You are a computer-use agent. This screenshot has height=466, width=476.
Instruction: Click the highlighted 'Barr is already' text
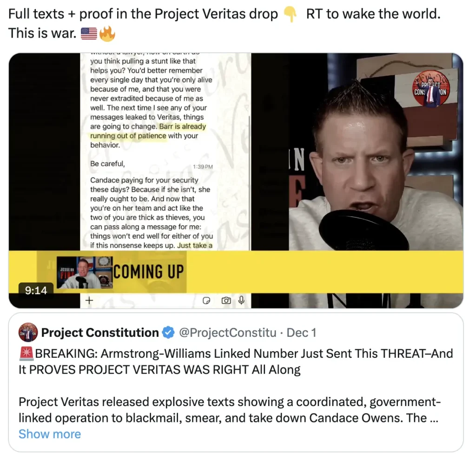point(182,126)
